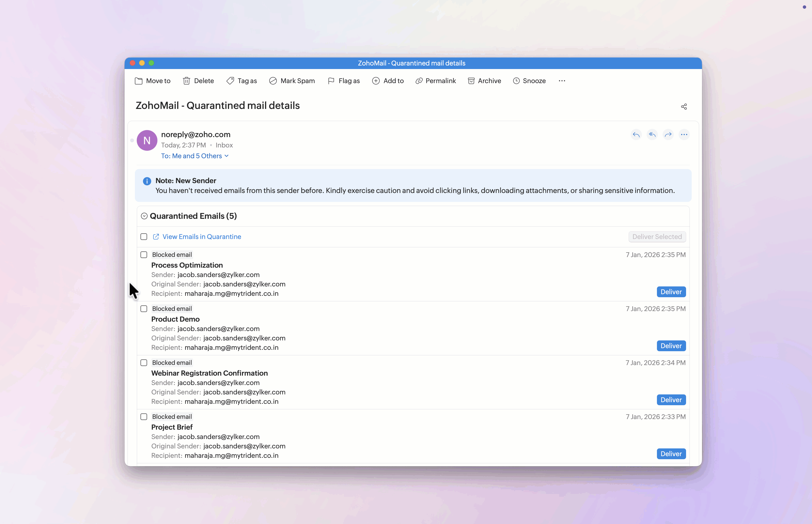Click the Delete trash icon
Screen dimensions: 812x524
click(187, 81)
